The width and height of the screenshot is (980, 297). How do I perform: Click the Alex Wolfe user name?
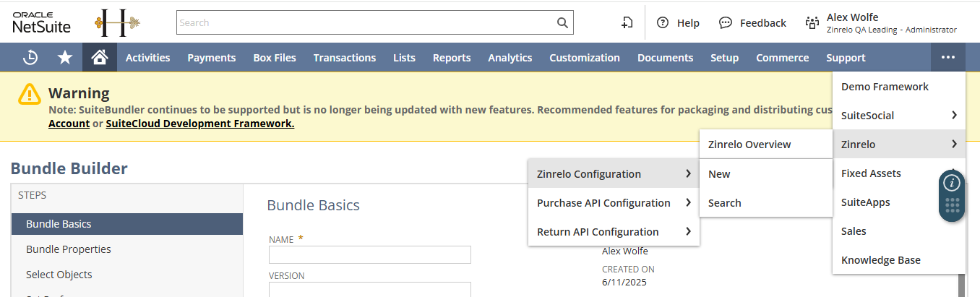[x=852, y=17]
